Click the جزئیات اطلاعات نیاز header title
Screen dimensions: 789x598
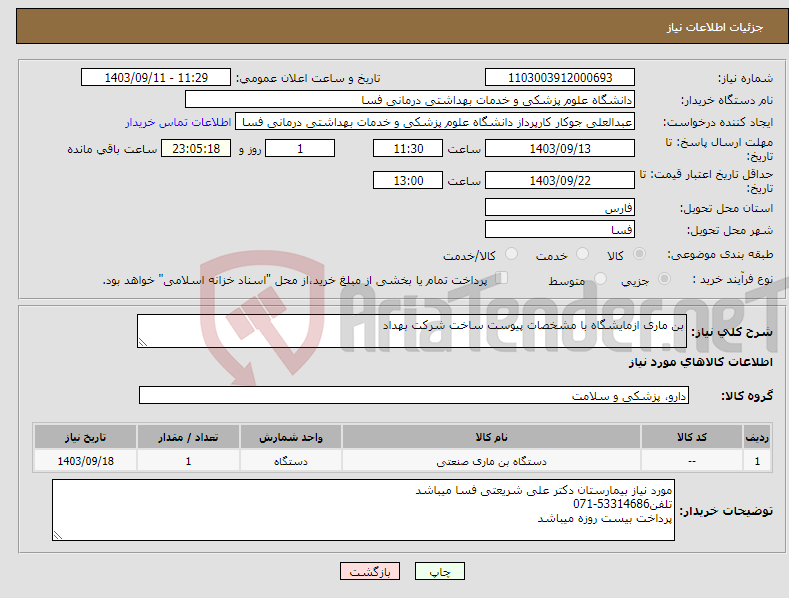(715, 27)
